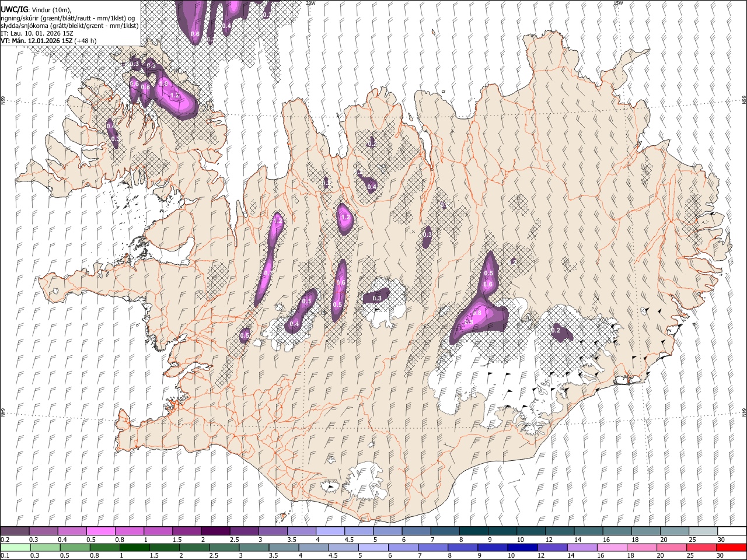Click the 14–16 light violet rain swatch
Image resolution: width=747 pixels, height=560 pixels.
[x=581, y=547]
